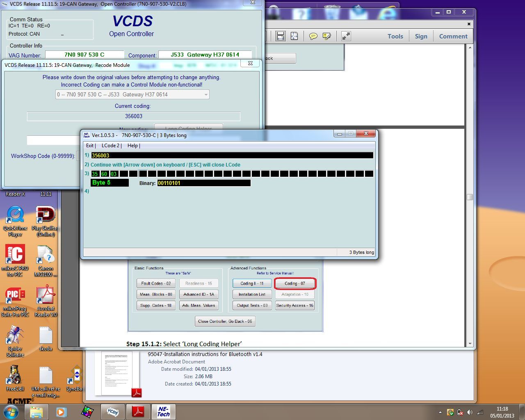Screen dimensions: 525x420
Task: Open Canon MG3100 desktop shortcut
Action: pyautogui.click(x=46, y=260)
